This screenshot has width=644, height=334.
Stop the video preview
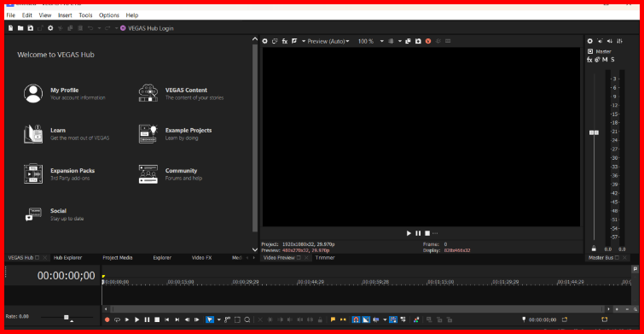(x=427, y=233)
